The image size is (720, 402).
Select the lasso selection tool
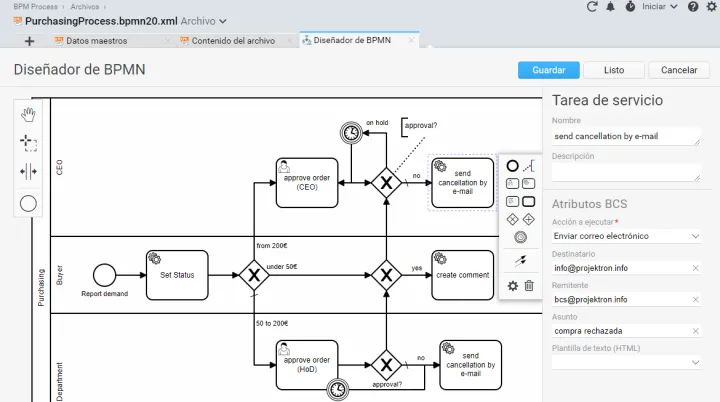(28, 142)
